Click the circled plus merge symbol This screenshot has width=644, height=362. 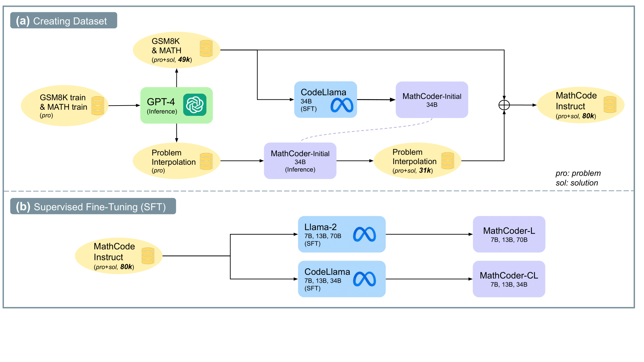(x=504, y=105)
